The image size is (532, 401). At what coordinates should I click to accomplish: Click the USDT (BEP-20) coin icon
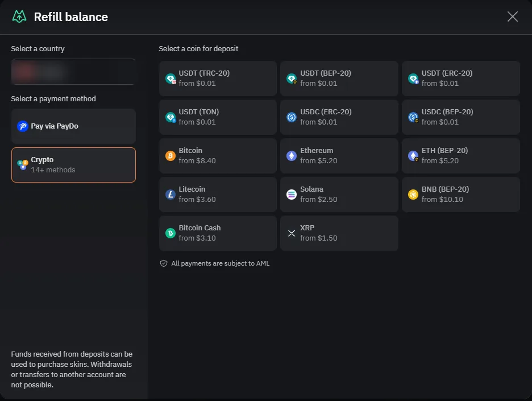[x=292, y=78]
